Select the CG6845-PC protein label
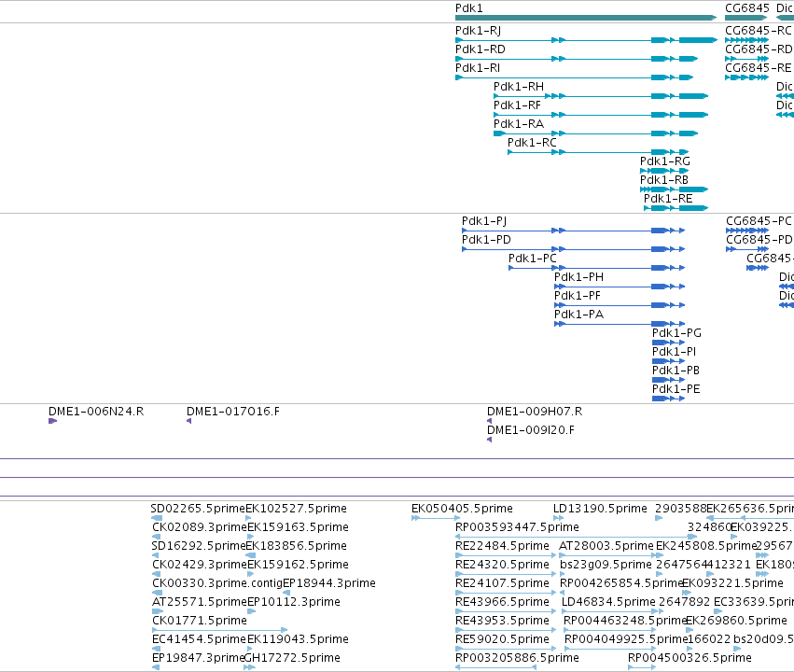The image size is (794, 672). coord(759,221)
